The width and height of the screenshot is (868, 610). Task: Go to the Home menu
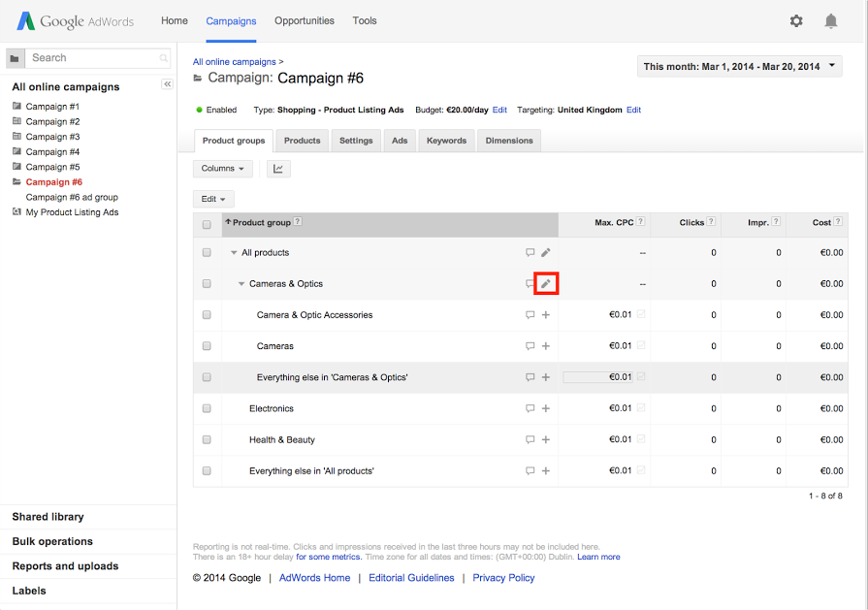click(x=175, y=21)
